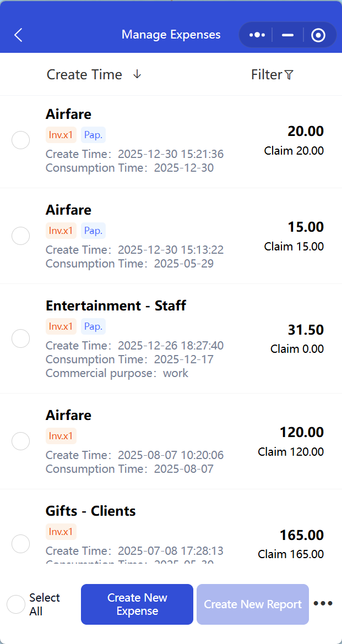Go back using the left arrow icon
This screenshot has height=644, width=342.
tap(18, 35)
